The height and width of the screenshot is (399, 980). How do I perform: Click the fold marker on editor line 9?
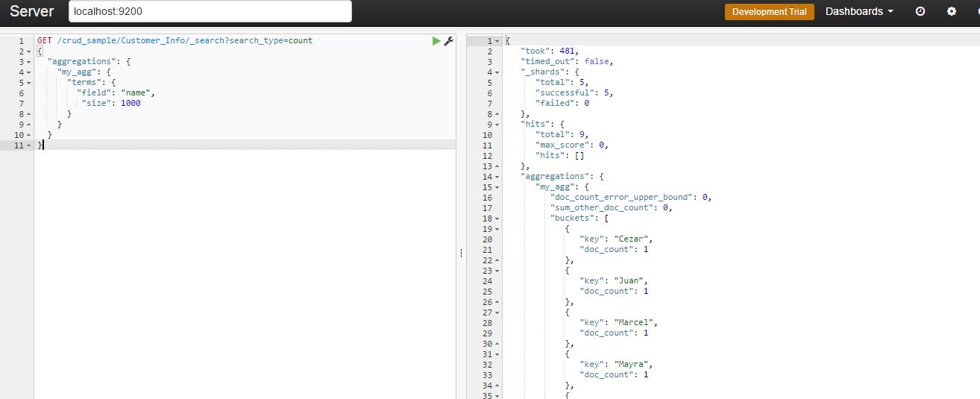point(28,125)
